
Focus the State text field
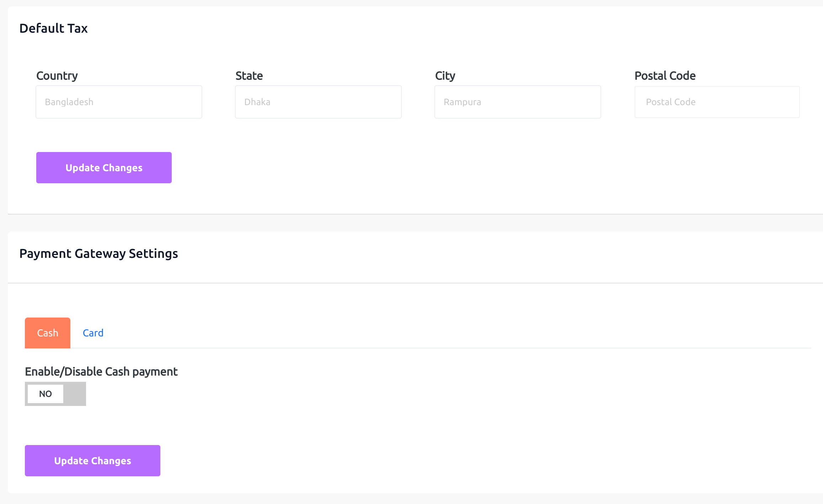pos(318,102)
